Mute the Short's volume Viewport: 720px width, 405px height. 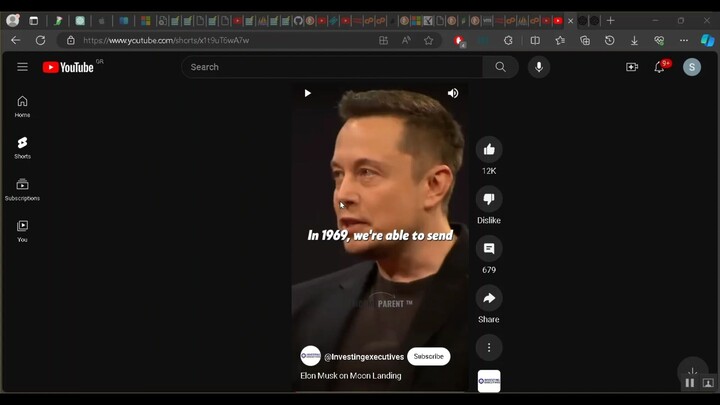click(453, 93)
